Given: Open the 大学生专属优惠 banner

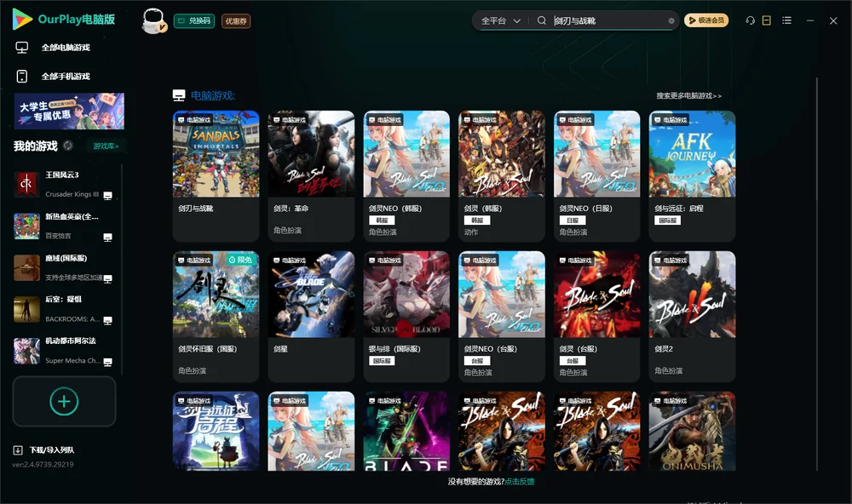Looking at the screenshot, I should 69,111.
